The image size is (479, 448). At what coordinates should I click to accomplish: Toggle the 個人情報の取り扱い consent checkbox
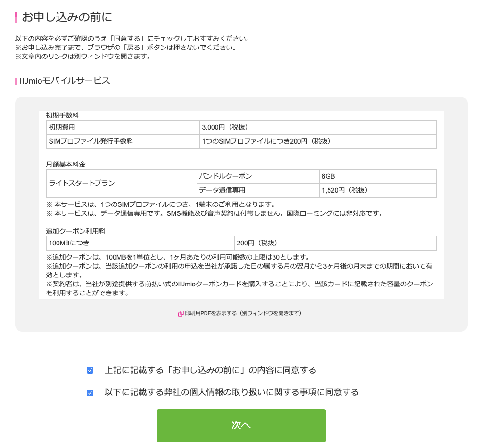click(90, 393)
